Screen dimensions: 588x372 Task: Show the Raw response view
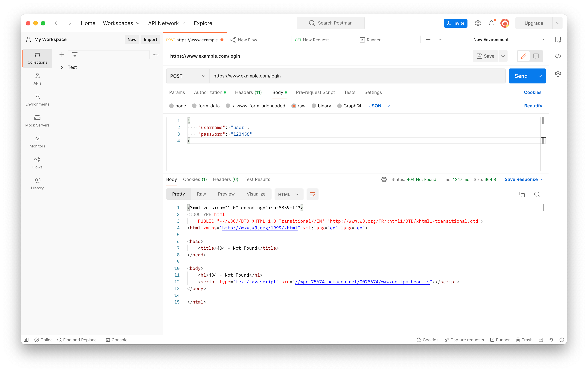(201, 194)
